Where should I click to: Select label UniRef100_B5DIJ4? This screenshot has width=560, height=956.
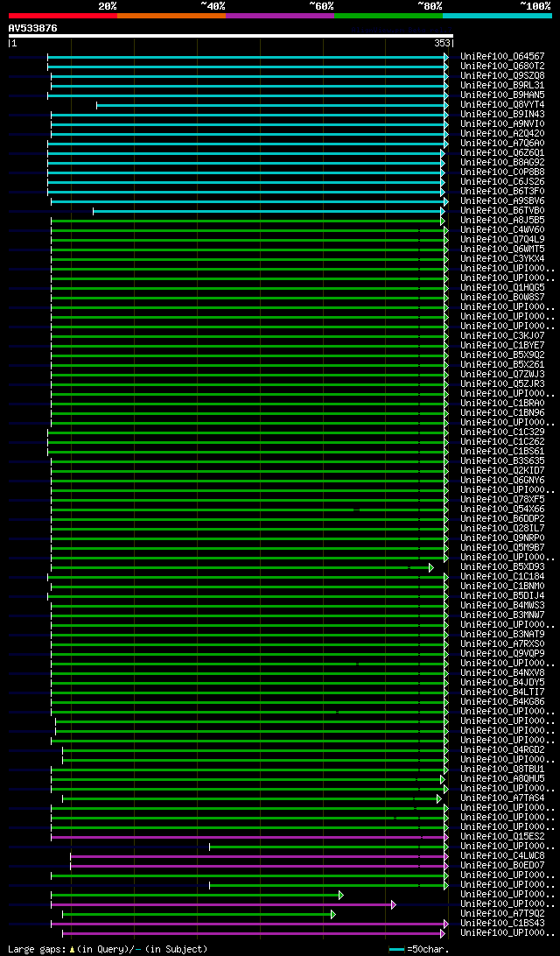[x=503, y=595]
